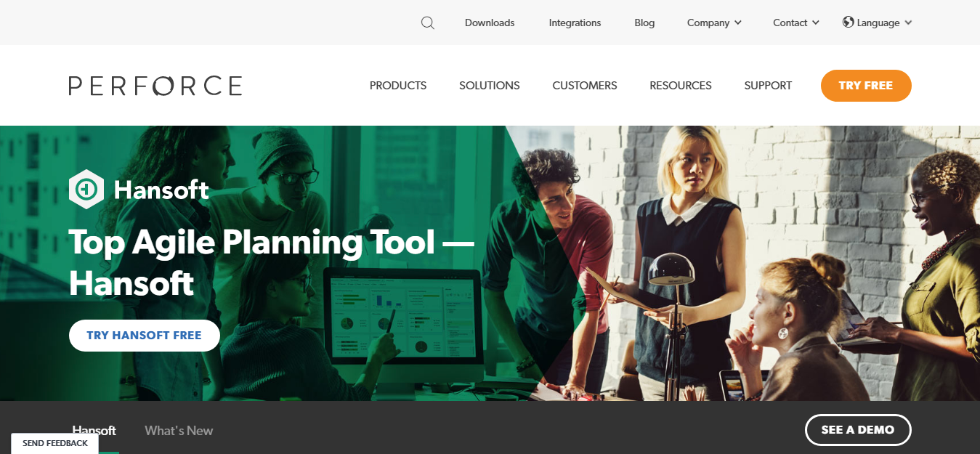Select Customers in main navigation
The image size is (980, 454).
click(x=585, y=86)
